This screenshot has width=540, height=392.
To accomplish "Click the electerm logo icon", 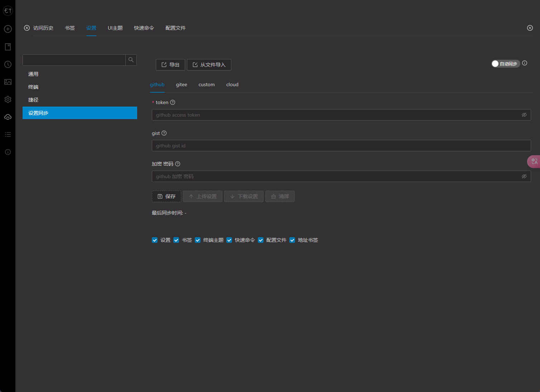I will click(8, 11).
